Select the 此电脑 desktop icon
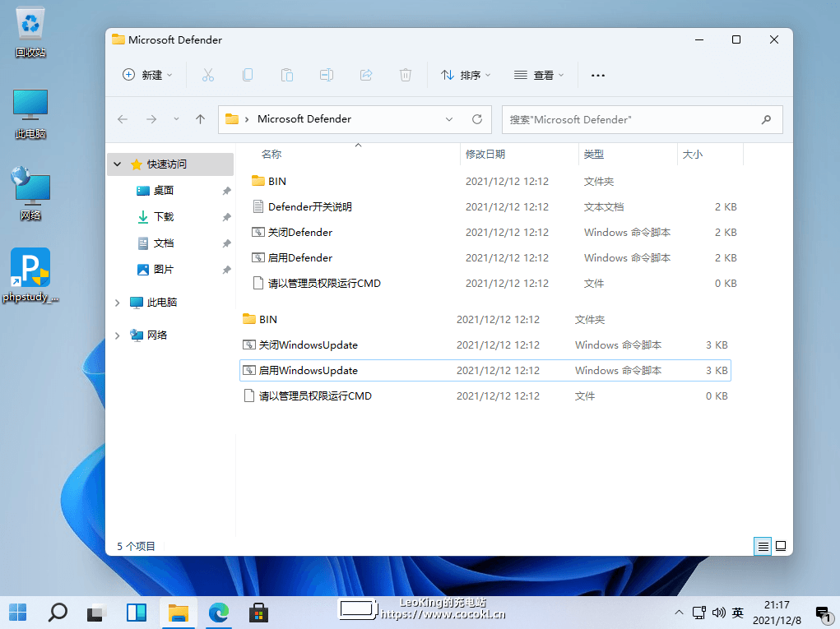 30,114
